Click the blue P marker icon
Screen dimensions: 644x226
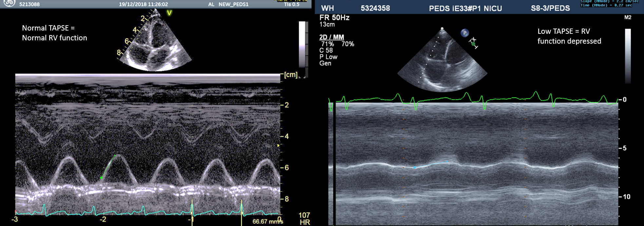[464, 33]
